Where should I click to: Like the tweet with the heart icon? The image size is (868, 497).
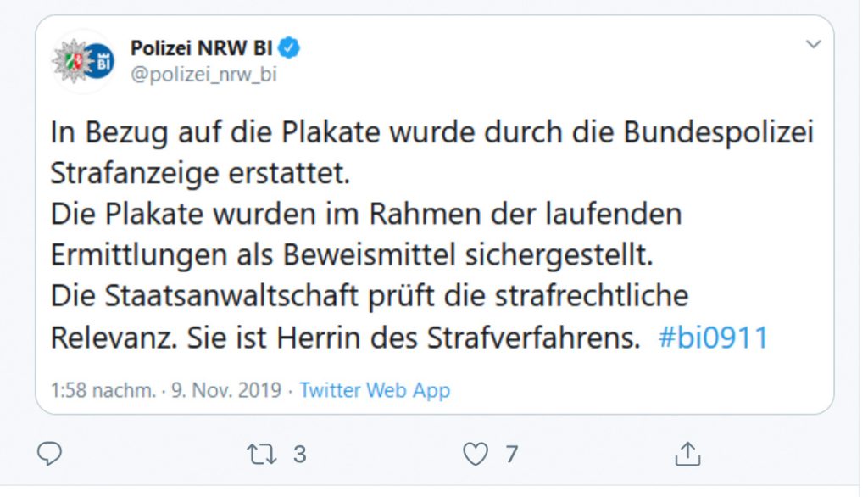tap(476, 455)
